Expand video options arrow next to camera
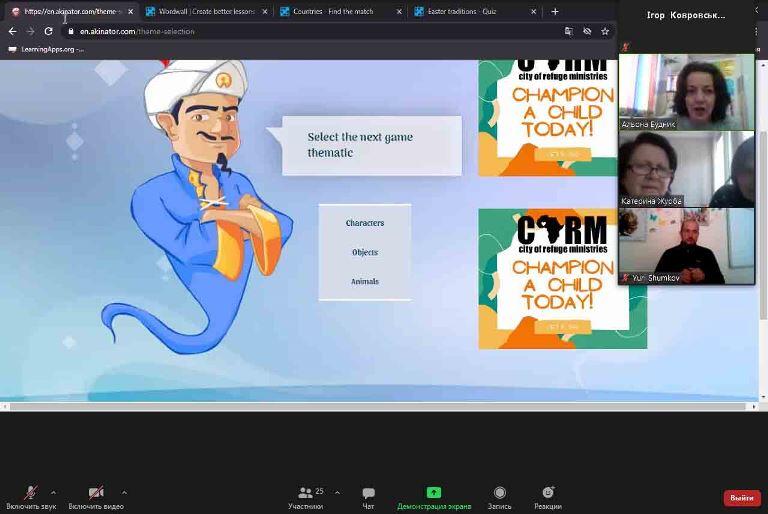 click(x=124, y=492)
